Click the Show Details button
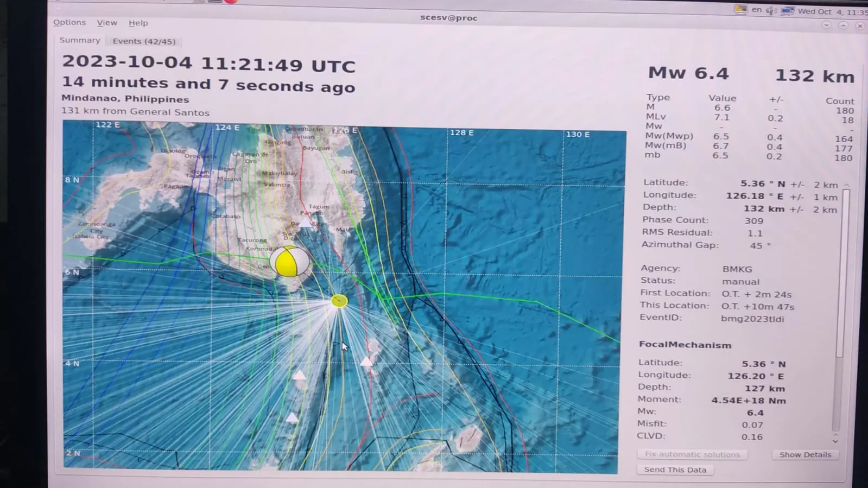Image resolution: width=868 pixels, height=488 pixels. [805, 455]
